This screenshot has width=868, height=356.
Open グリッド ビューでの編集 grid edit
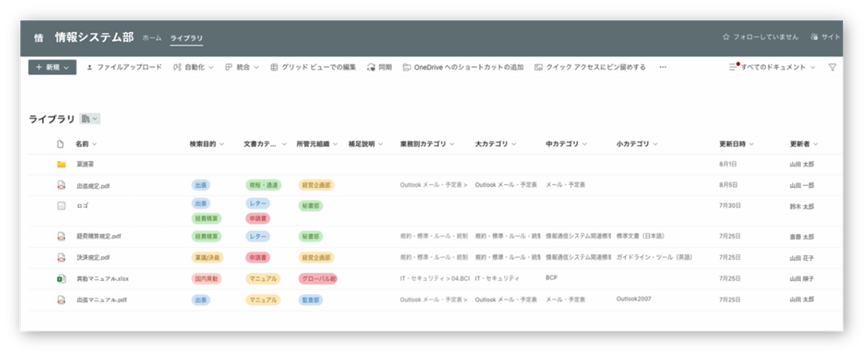[x=313, y=68]
